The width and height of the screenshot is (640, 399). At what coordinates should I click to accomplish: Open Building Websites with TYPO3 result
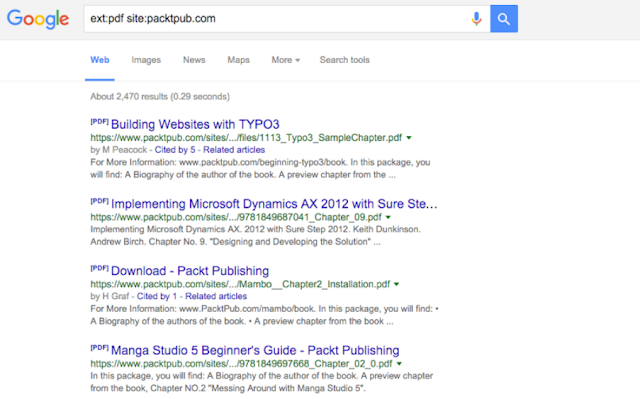(x=195, y=124)
